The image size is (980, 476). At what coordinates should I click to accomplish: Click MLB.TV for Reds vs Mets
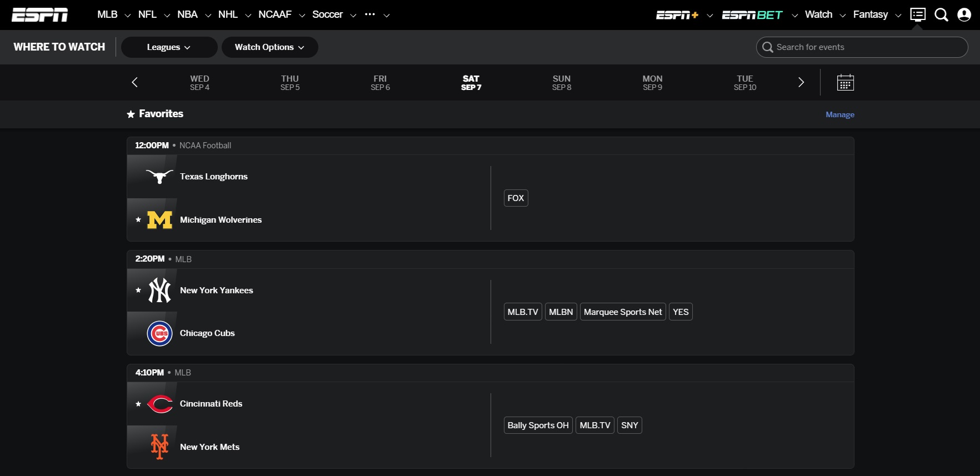pyautogui.click(x=595, y=425)
